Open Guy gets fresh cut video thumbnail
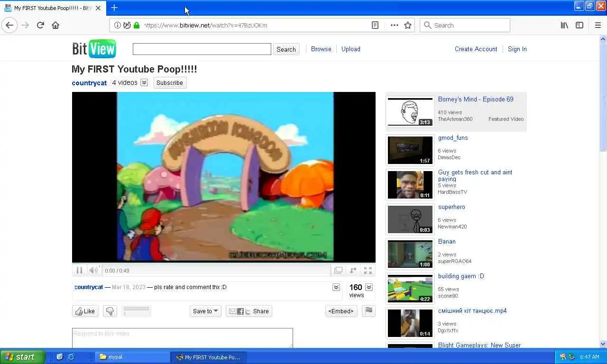The image size is (607, 364). coord(410,185)
